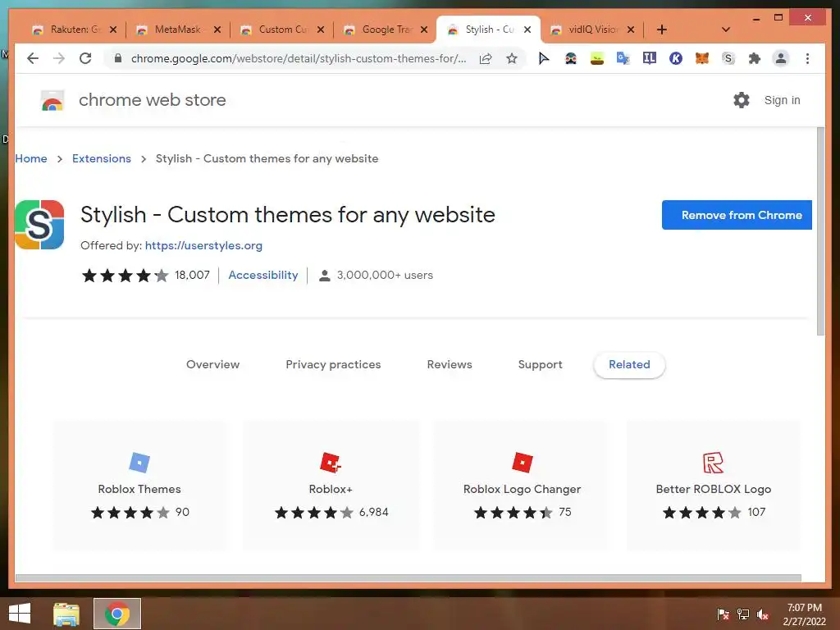Open web store settings gear
This screenshot has height=630, width=840.
(x=742, y=100)
